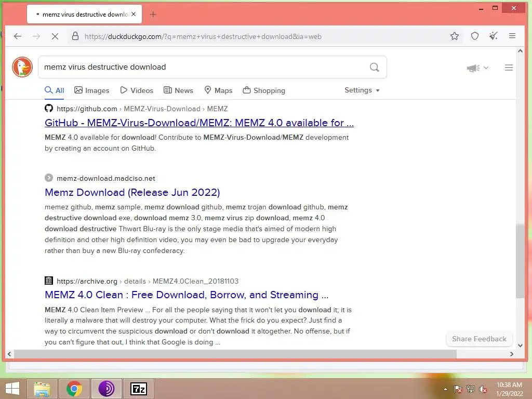The width and height of the screenshot is (532, 399).
Task: Click horizontal scrollbar right arrow
Action: (x=512, y=354)
